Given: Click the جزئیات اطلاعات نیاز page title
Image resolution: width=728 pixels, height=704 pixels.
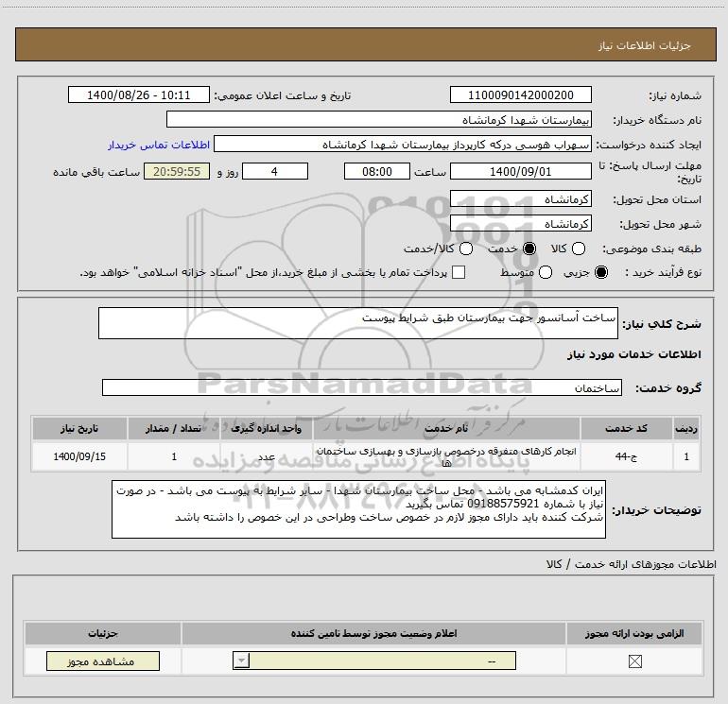Looking at the screenshot, I should (x=645, y=45).
